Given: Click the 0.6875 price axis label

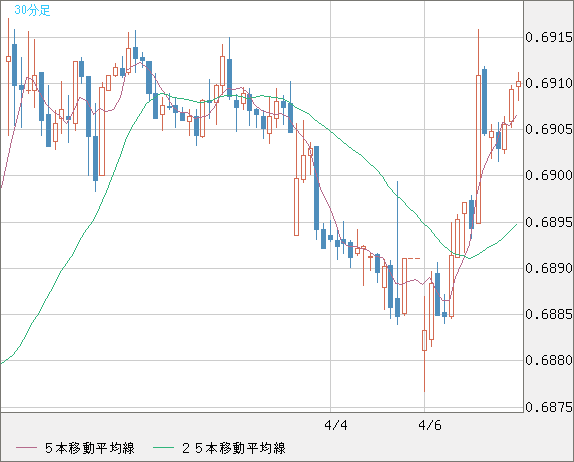Looking at the screenshot, I should click(549, 407).
